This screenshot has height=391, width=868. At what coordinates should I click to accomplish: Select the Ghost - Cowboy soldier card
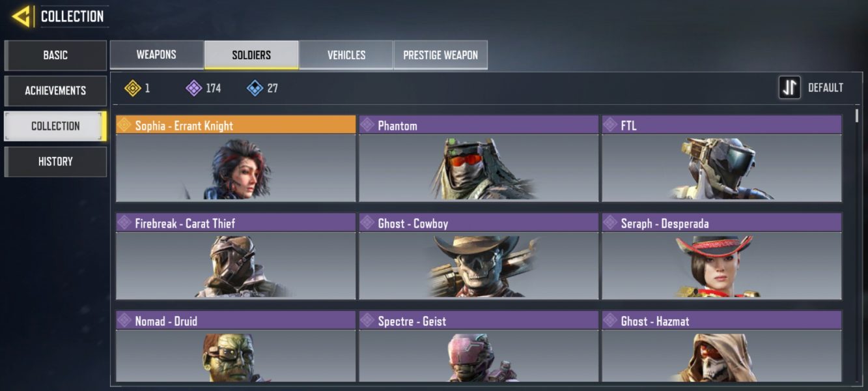coord(479,256)
